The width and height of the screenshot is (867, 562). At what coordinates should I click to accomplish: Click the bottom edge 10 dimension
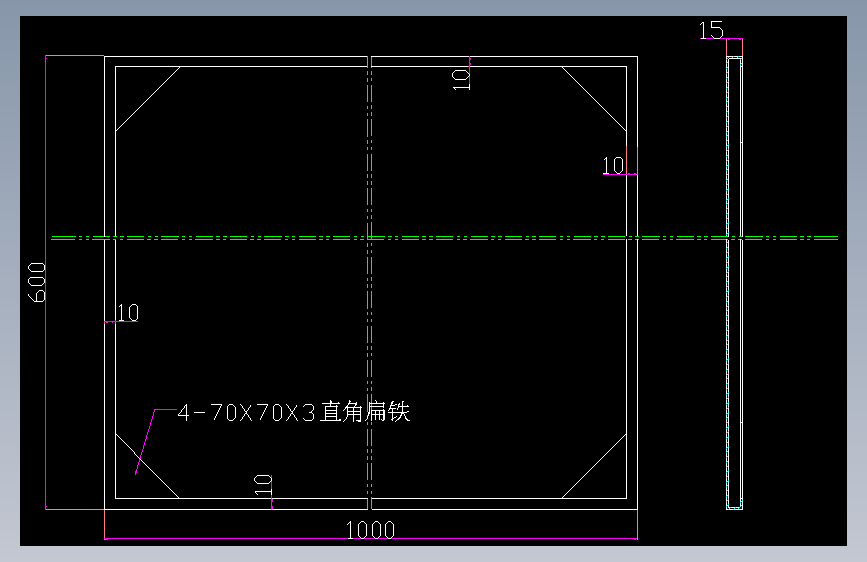263,485
